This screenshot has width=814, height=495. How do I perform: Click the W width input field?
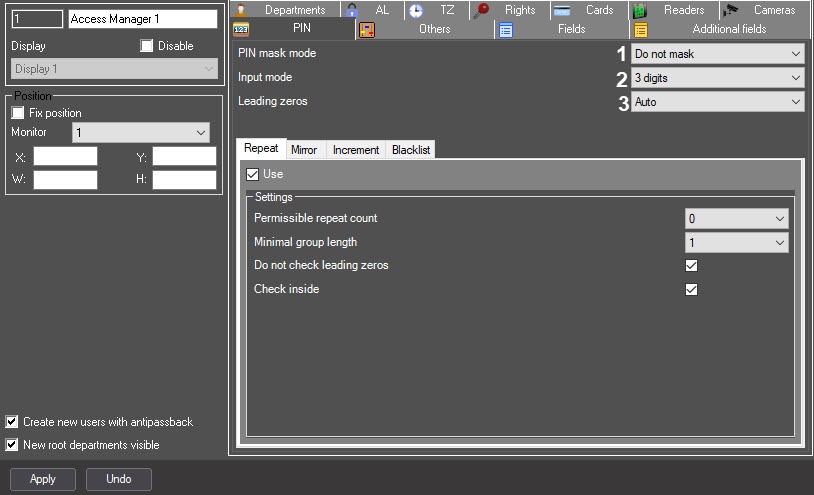[x=65, y=180]
